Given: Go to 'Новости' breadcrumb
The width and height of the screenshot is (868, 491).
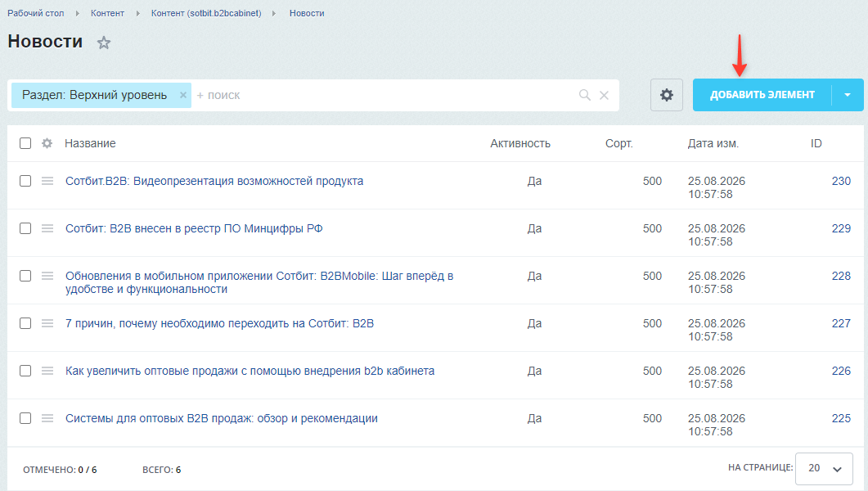Looking at the screenshot, I should 307,13.
